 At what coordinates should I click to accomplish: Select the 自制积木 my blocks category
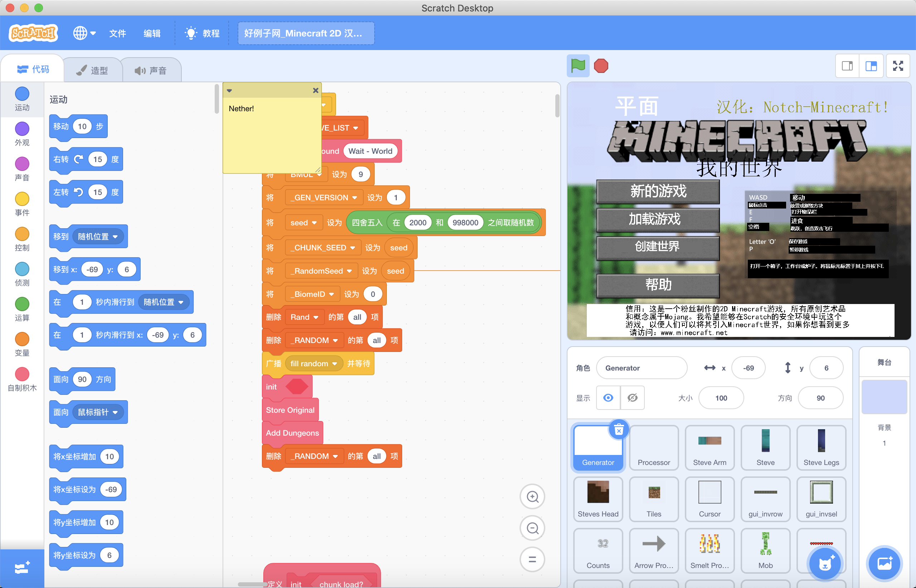(x=22, y=380)
